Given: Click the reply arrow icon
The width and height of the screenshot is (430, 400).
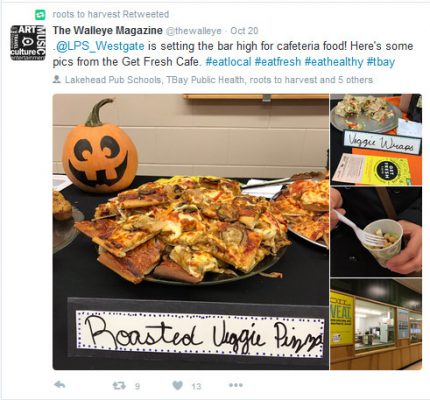Looking at the screenshot, I should click(59, 385).
